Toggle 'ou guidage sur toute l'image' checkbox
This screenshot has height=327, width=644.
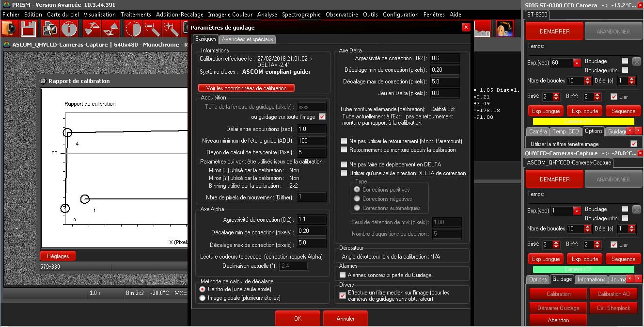pos(322,117)
